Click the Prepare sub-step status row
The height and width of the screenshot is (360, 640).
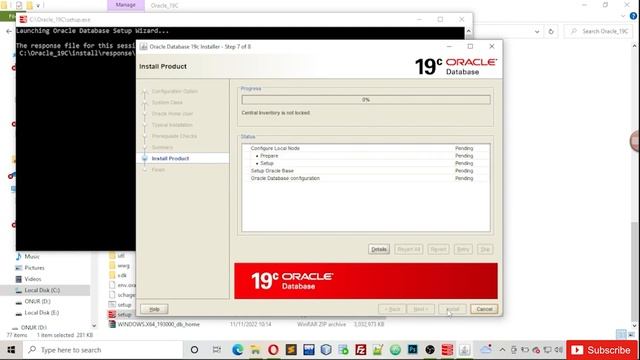pyautogui.click(x=366, y=156)
